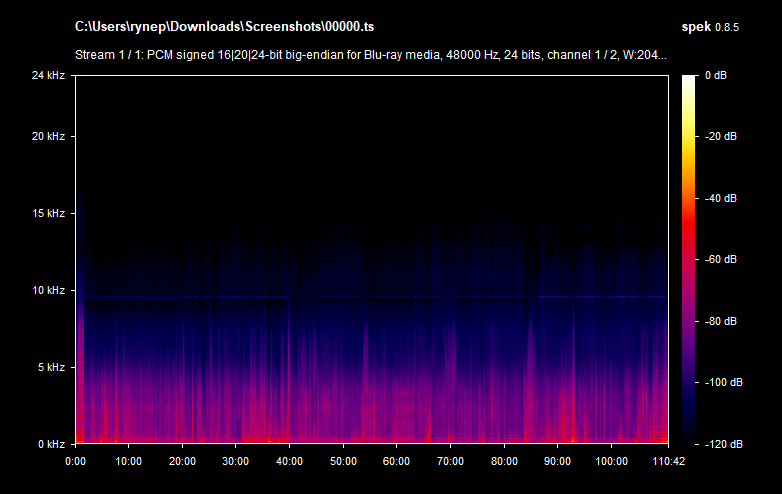Click the 0 kHz frequency axis label
The width and height of the screenshot is (782, 494).
51,444
